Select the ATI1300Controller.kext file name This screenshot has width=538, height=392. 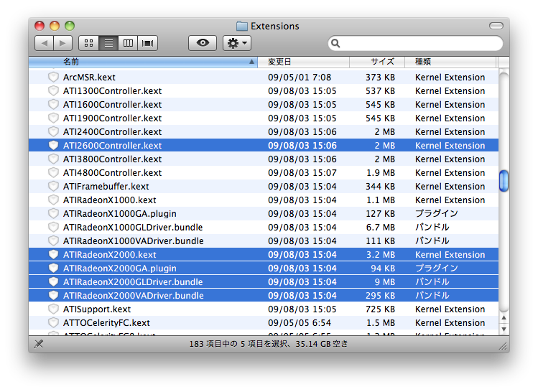(112, 91)
